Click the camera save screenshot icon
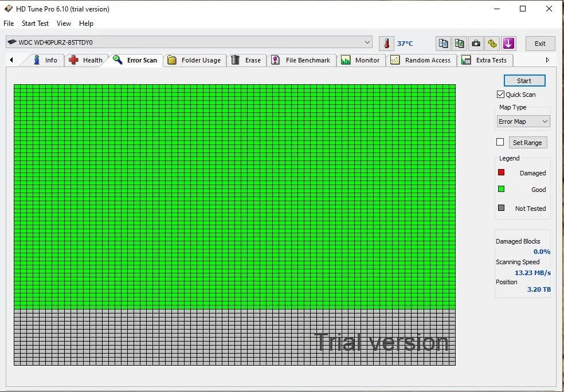564x392 pixels. (476, 44)
